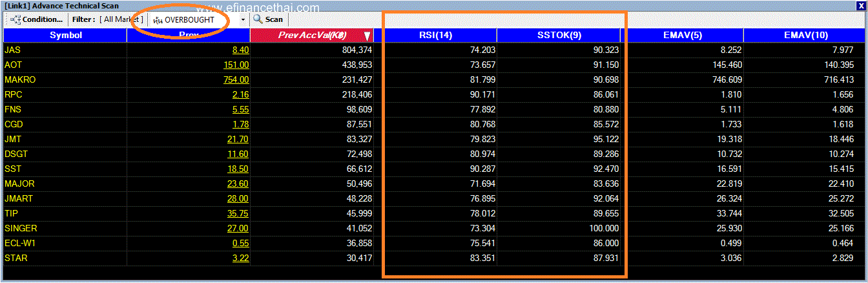Open AOT previous price 151.00 link
The image size is (868, 283).
(236, 65)
